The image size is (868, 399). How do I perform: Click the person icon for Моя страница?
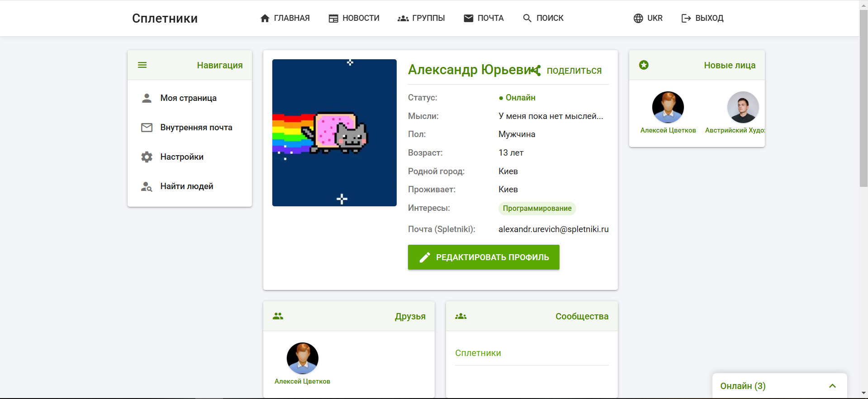coord(147,98)
